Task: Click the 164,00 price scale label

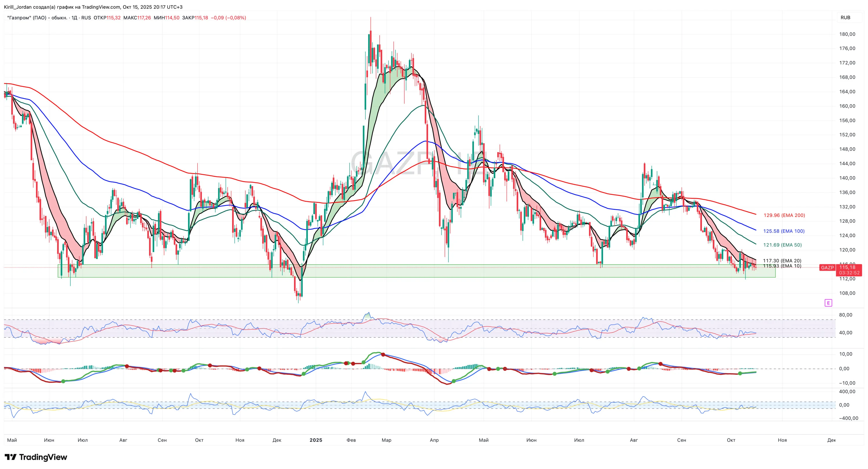Action: coord(847,92)
